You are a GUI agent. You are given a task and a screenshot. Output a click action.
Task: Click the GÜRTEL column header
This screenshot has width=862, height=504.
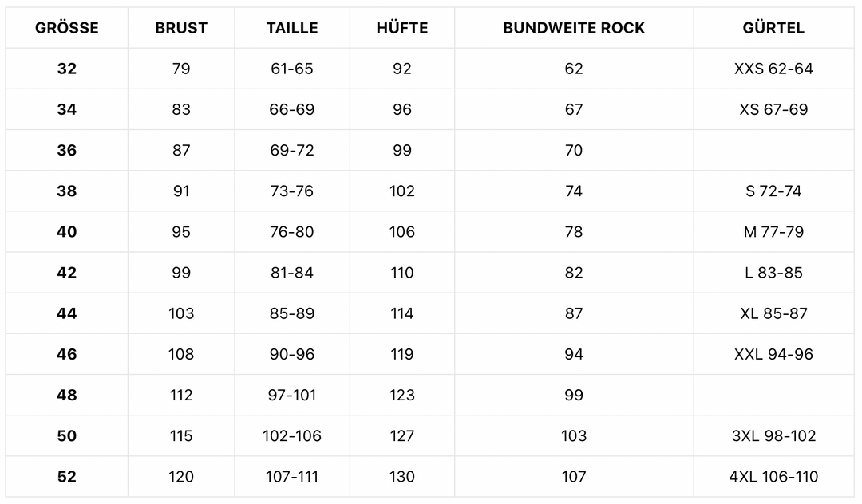point(773,28)
